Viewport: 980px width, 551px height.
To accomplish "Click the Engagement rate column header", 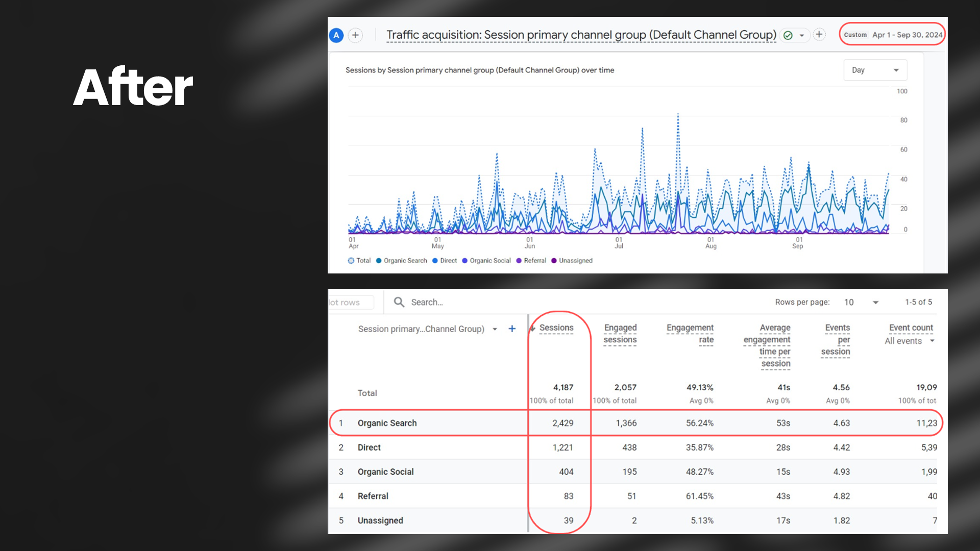I will pos(690,334).
